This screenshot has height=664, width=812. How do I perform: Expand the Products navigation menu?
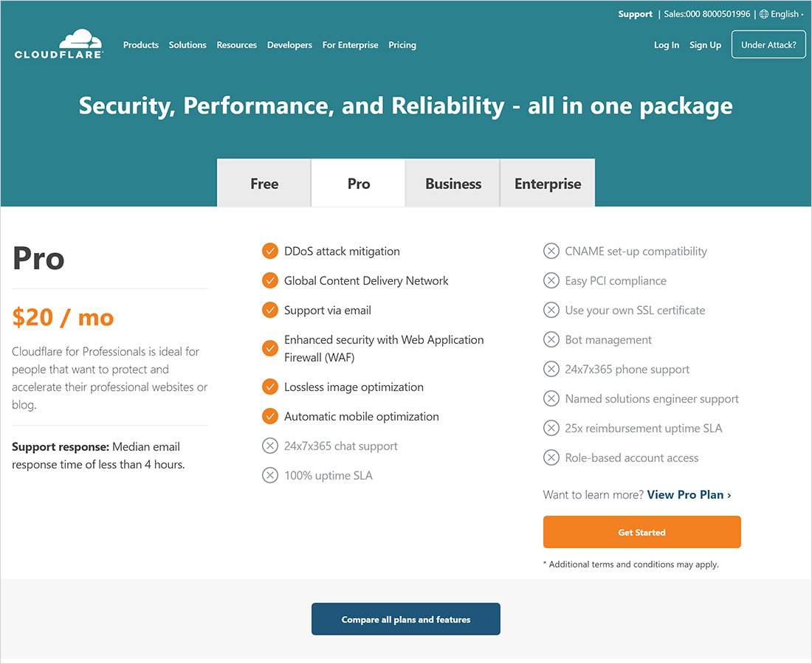pos(141,45)
